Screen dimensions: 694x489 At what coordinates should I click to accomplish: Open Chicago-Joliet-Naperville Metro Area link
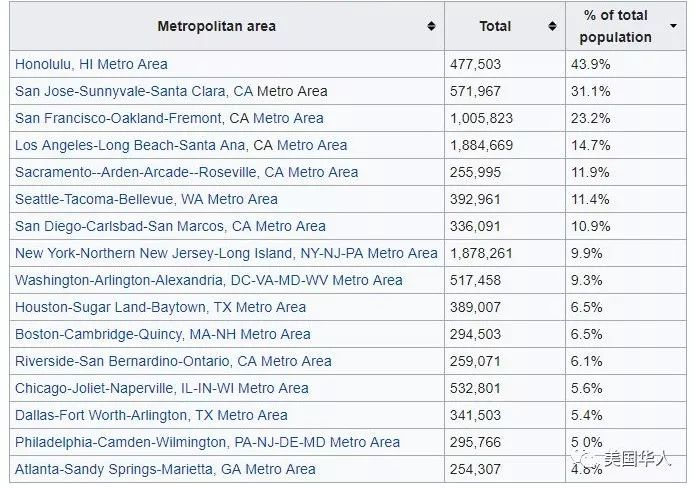pos(161,388)
